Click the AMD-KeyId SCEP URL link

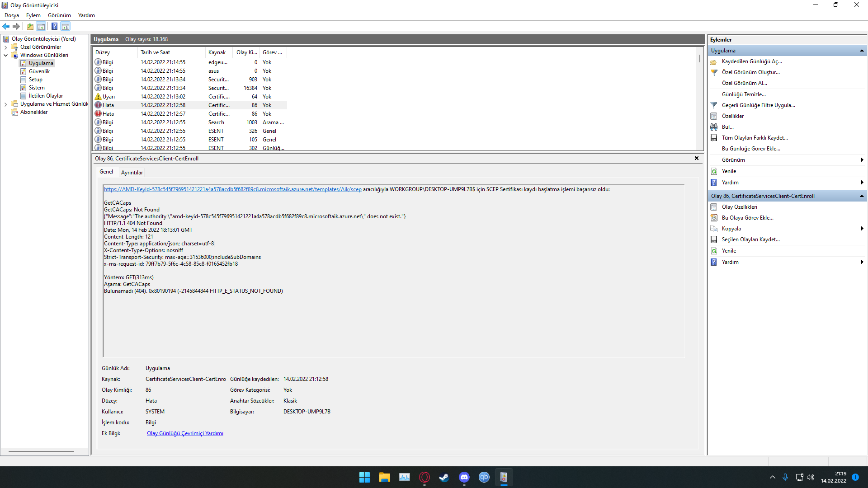tap(232, 189)
